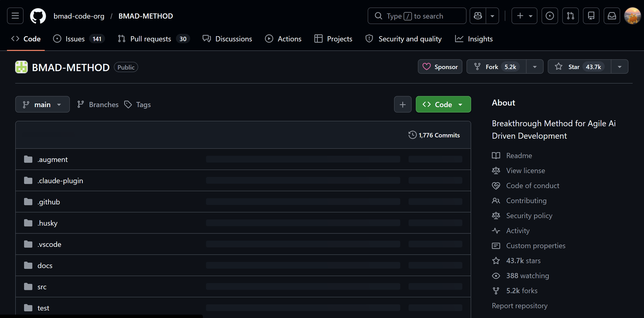Open the issues circle-dot icon in header
The image size is (644, 318).
pos(550,16)
